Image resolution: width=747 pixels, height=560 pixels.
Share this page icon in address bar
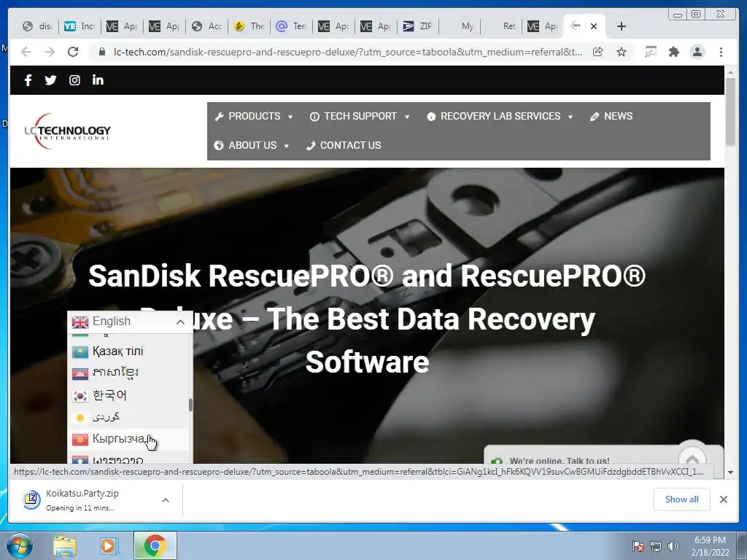598,52
